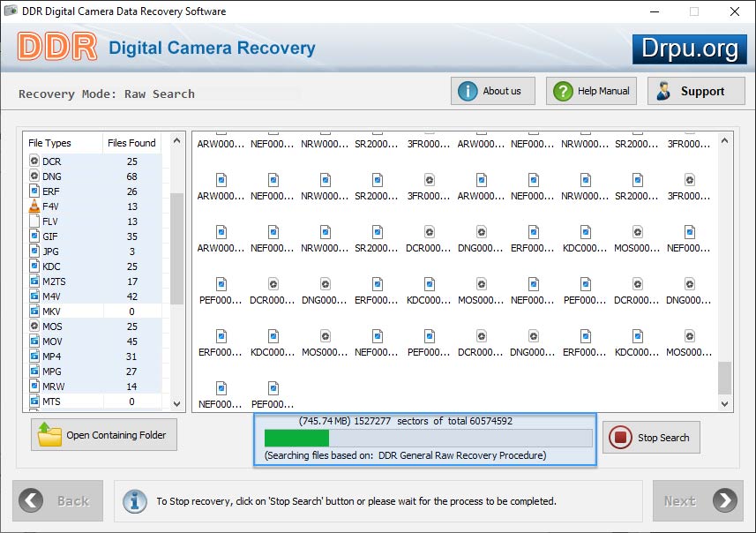
Task: Click the file types list scrollbar thumb
Action: (x=177, y=249)
